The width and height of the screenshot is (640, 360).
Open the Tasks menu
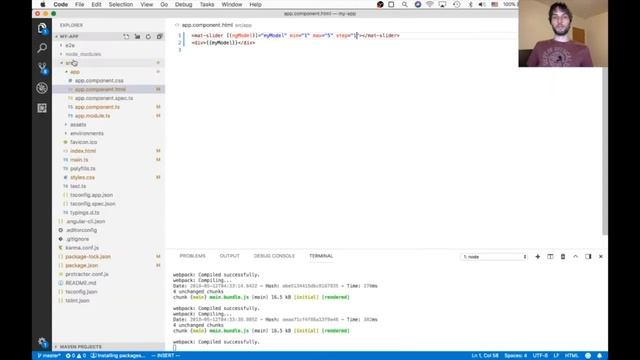pos(207,4)
